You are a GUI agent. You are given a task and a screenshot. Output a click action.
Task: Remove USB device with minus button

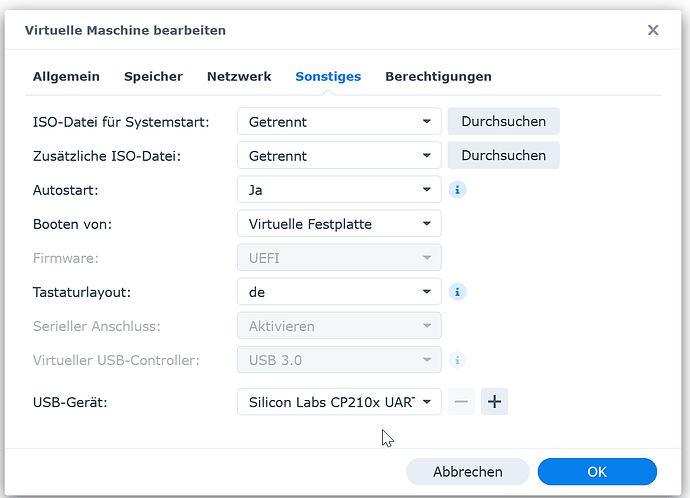click(461, 401)
